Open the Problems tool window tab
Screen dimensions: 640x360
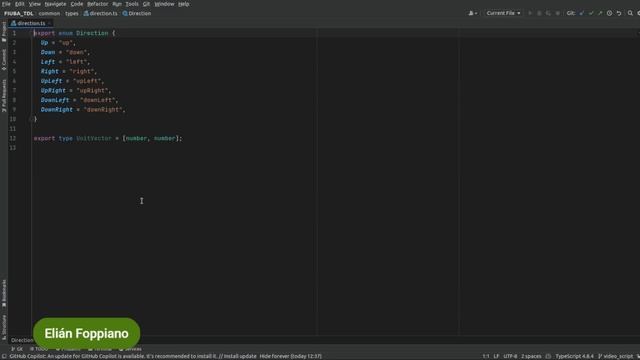tap(68, 349)
